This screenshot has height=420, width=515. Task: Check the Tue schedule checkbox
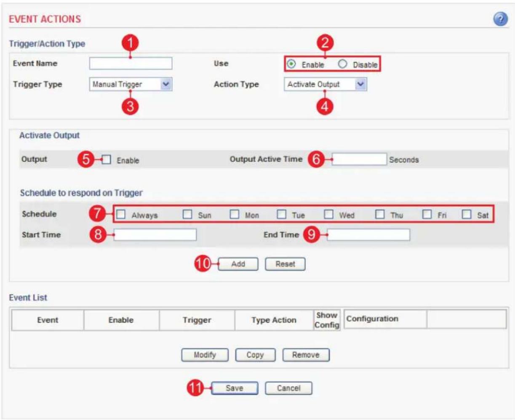click(281, 215)
